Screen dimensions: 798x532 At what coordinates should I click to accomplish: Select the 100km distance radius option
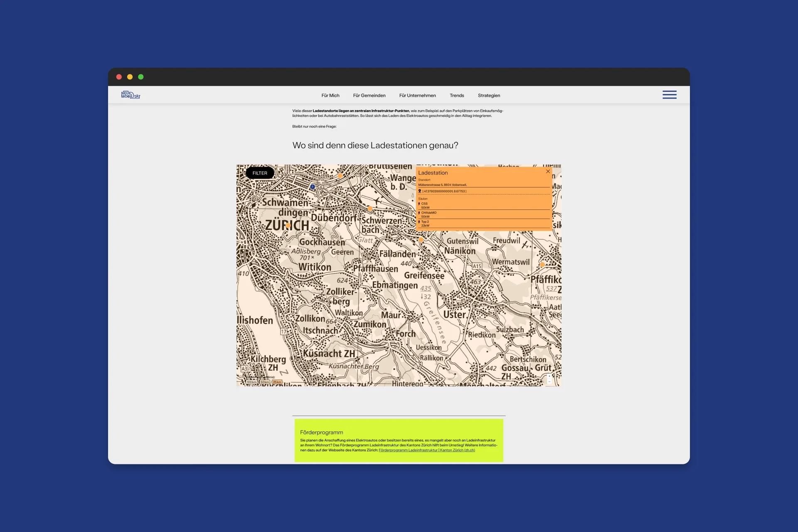(x=251, y=382)
